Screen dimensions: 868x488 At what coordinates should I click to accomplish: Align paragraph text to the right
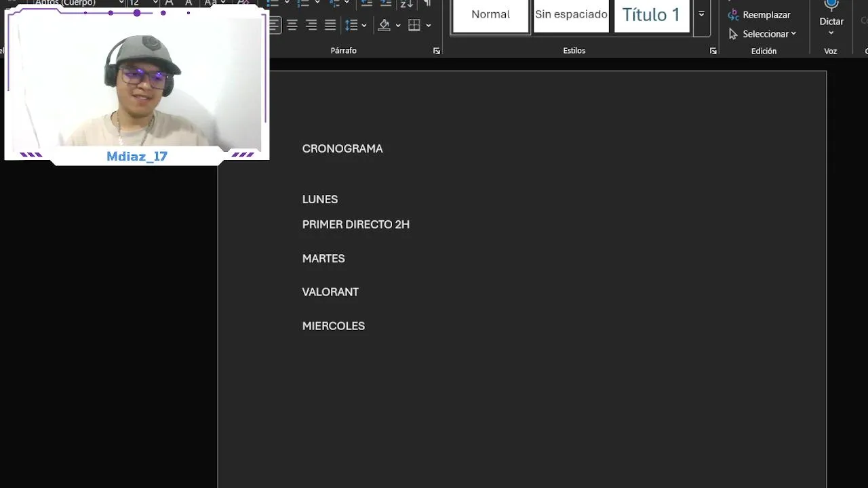(x=311, y=25)
